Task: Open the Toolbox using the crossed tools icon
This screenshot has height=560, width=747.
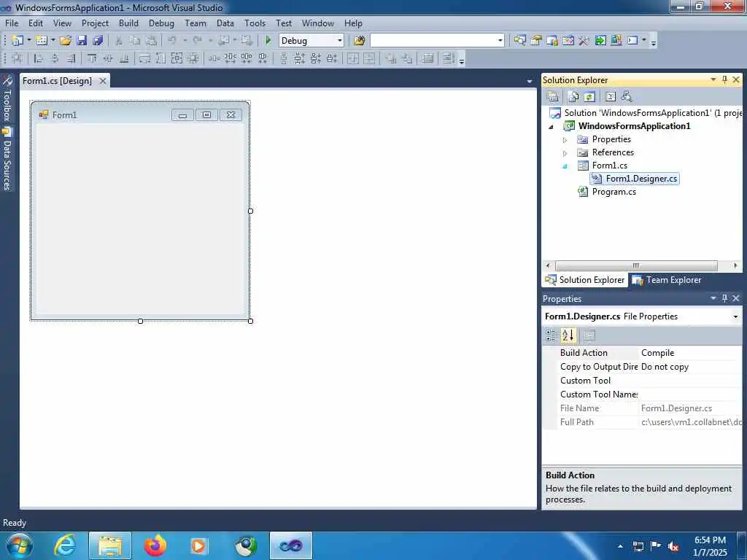Action: (584, 41)
